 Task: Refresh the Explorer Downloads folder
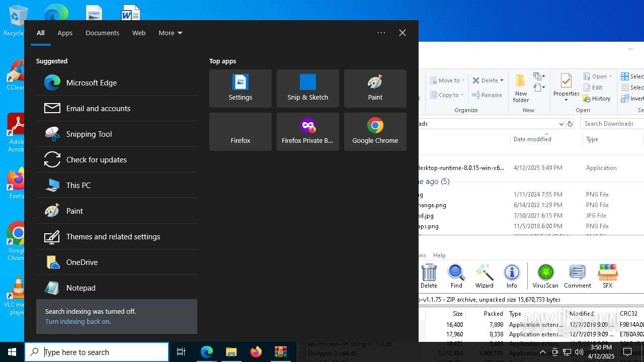(x=570, y=124)
